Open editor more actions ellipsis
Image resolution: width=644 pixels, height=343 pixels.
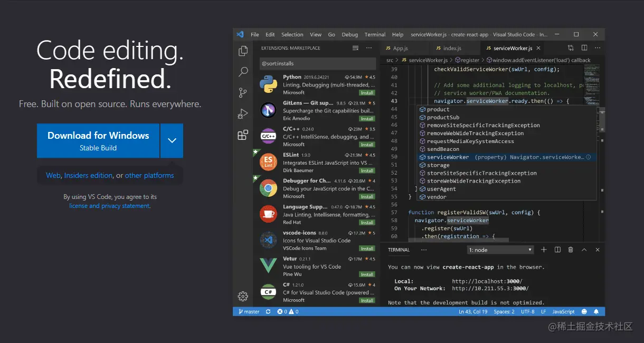coord(598,48)
